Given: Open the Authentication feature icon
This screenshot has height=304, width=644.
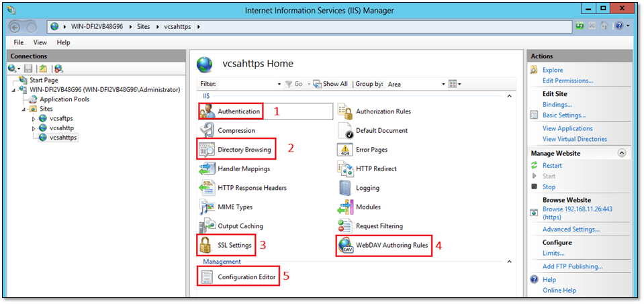Looking at the screenshot, I should coord(208,111).
